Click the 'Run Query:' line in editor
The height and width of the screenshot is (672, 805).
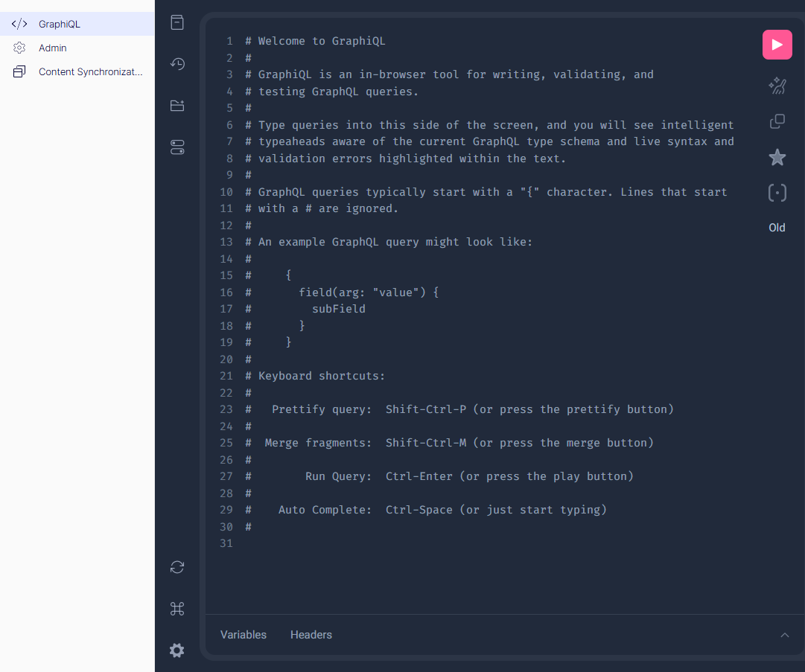pos(439,476)
